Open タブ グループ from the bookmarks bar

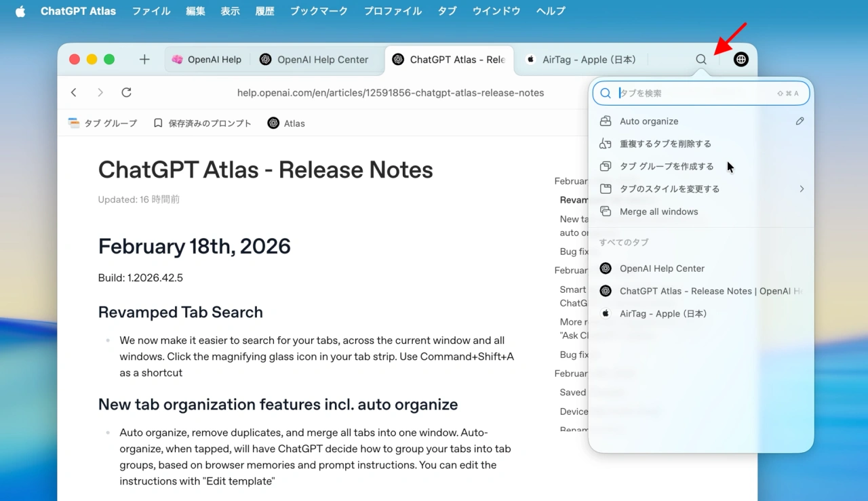(102, 123)
